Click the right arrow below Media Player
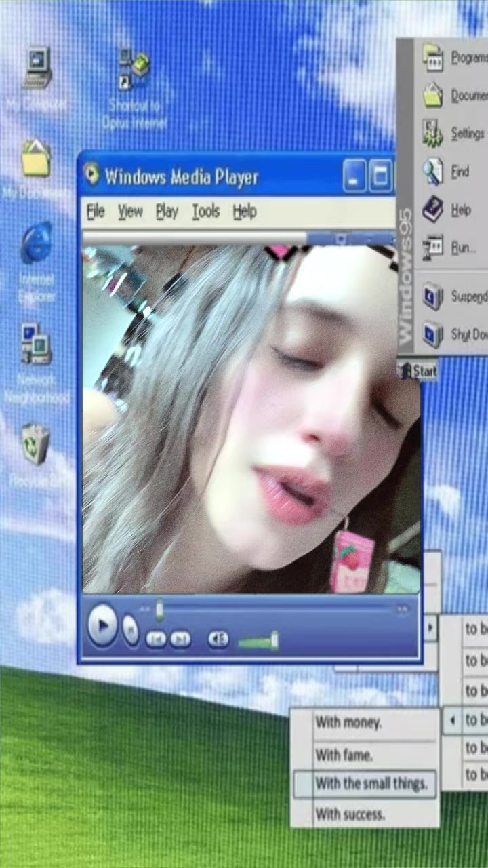Screen dimensions: 488x868 [430, 629]
